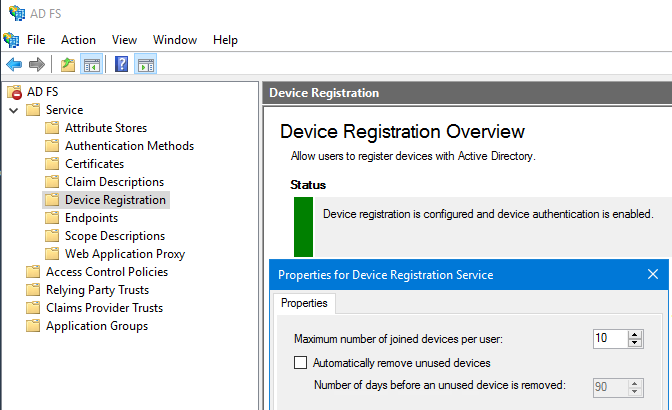672x410 pixels.
Task: Close the Device Registration Service properties dialog
Action: click(653, 274)
